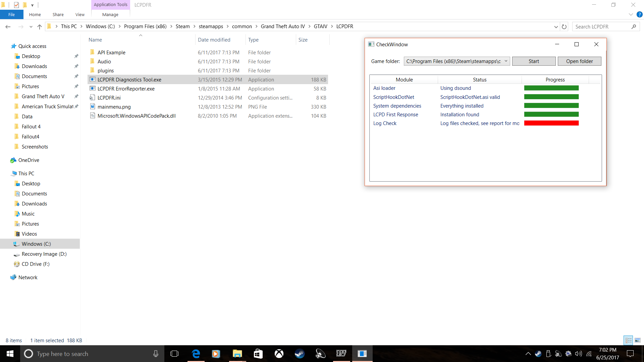644x362 pixels.
Task: Expand the Game folder combo box
Action: coord(506,61)
